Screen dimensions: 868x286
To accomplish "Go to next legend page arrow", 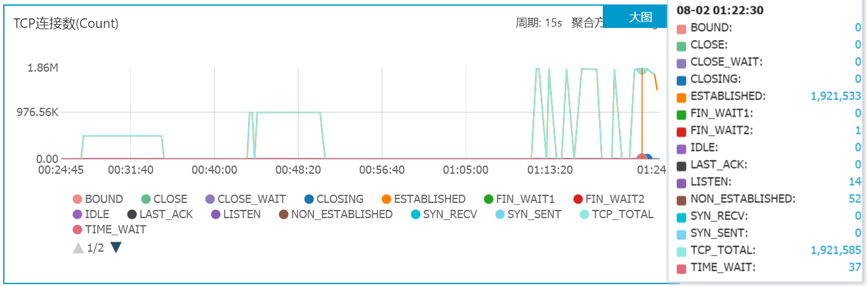I will point(116,247).
